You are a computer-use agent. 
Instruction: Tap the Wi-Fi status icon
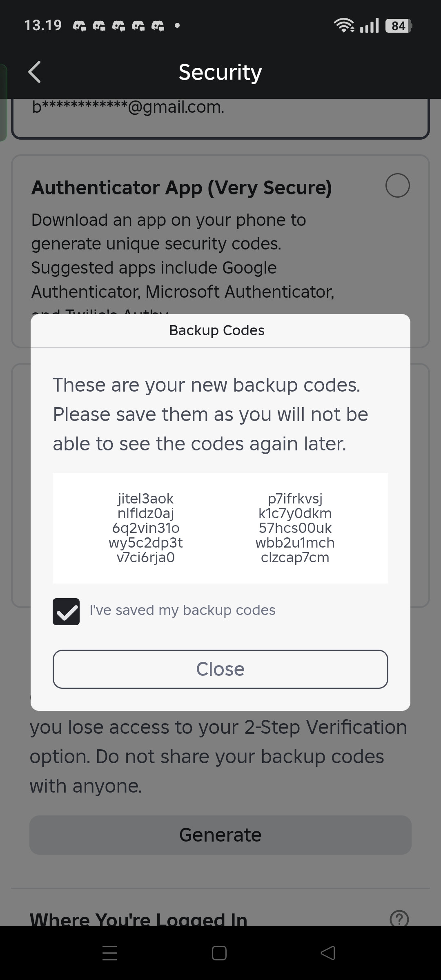click(344, 26)
